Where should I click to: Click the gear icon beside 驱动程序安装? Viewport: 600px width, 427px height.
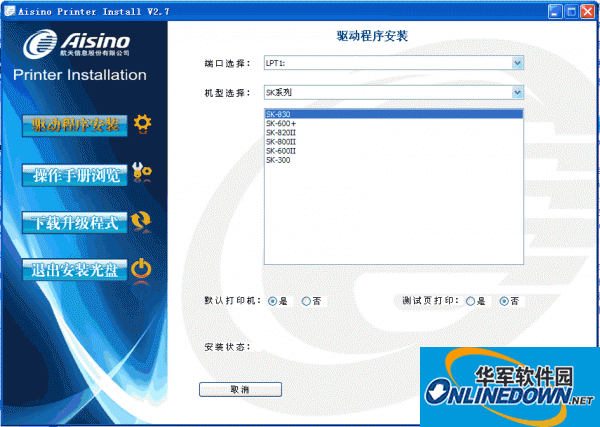(142, 124)
